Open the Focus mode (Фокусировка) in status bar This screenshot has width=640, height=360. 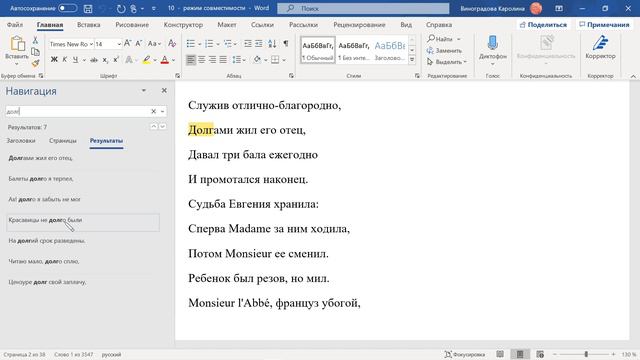464,354
